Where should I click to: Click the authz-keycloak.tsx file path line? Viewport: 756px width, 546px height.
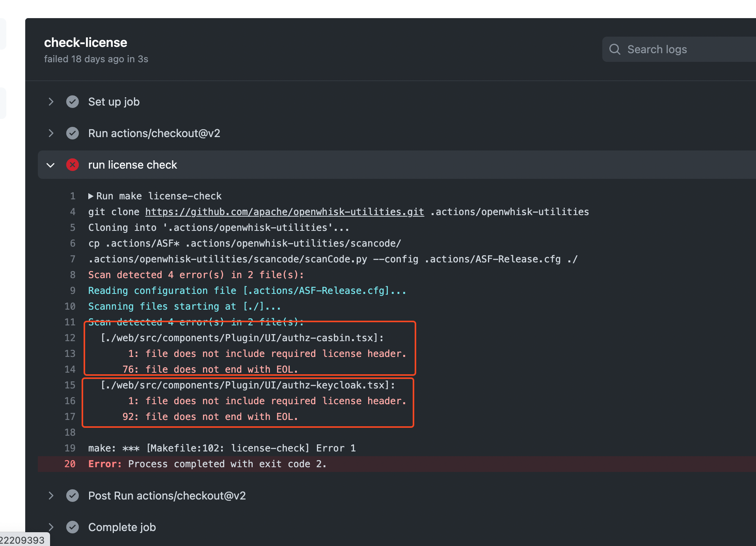click(x=248, y=385)
